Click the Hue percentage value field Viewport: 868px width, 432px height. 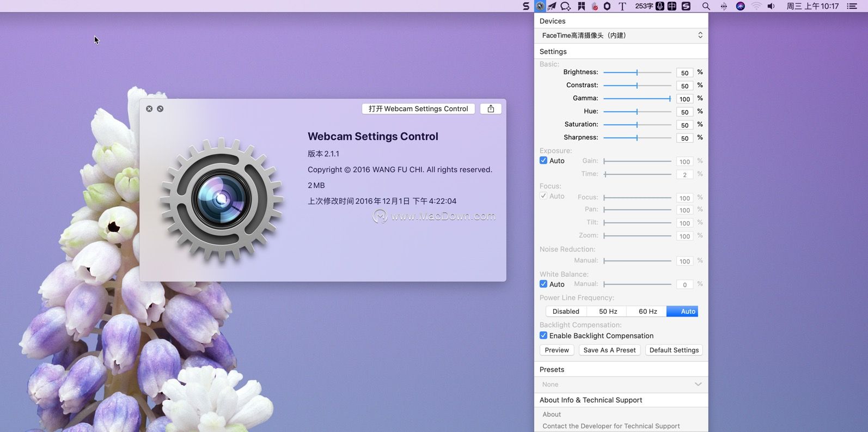pos(684,112)
